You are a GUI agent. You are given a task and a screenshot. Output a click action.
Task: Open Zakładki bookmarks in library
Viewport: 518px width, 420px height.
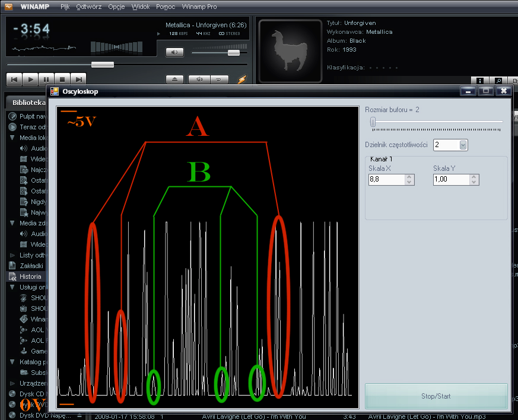click(x=27, y=266)
